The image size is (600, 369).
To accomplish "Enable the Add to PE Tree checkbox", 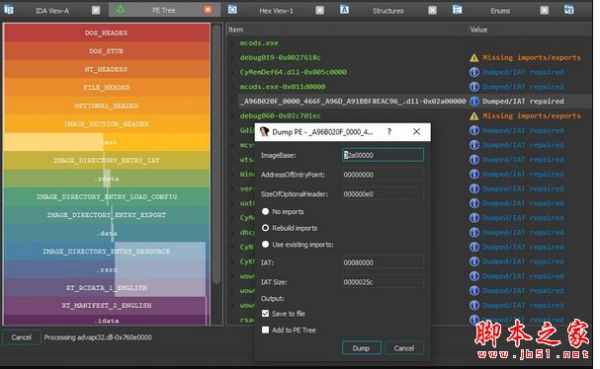I will (x=265, y=330).
